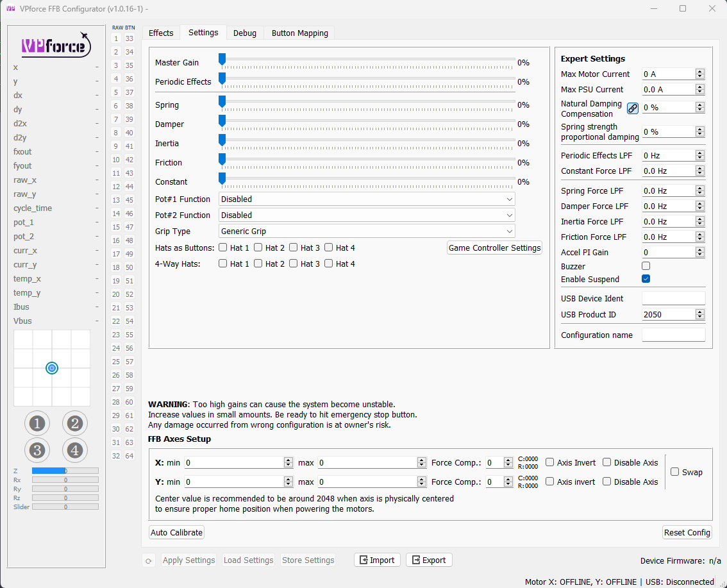The image size is (727, 588).
Task: Click the Damper slider handle
Action: pos(222,121)
